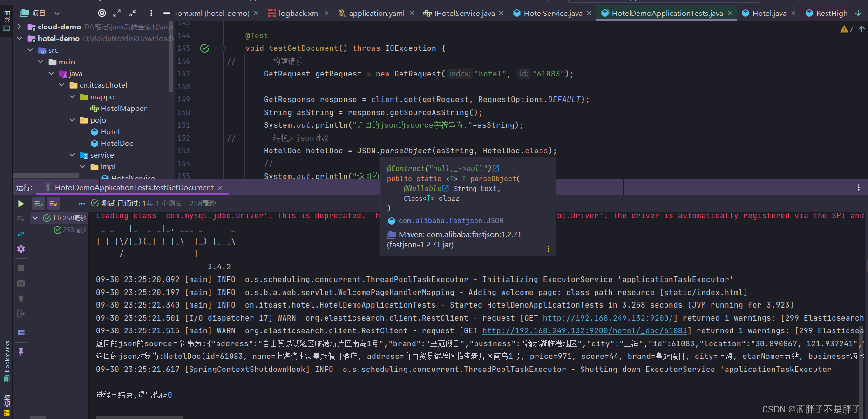Viewport: 868px width, 419px height.
Task: Click the rerun failed tests icon
Action: [20, 218]
